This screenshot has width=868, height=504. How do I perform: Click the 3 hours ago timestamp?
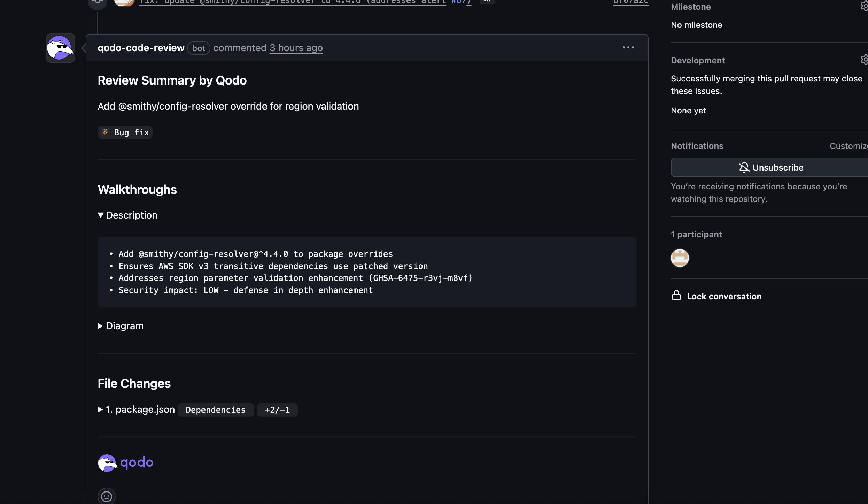click(x=296, y=48)
